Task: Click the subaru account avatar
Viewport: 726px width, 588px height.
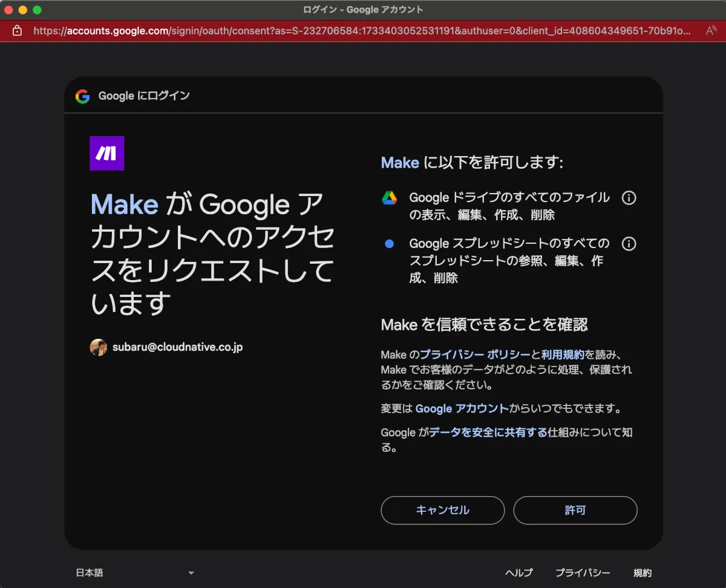Action: [98, 347]
